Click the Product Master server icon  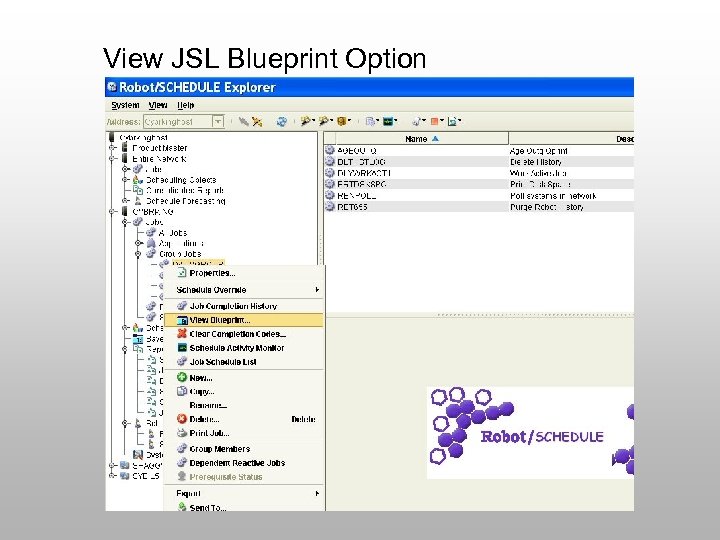click(x=124, y=148)
